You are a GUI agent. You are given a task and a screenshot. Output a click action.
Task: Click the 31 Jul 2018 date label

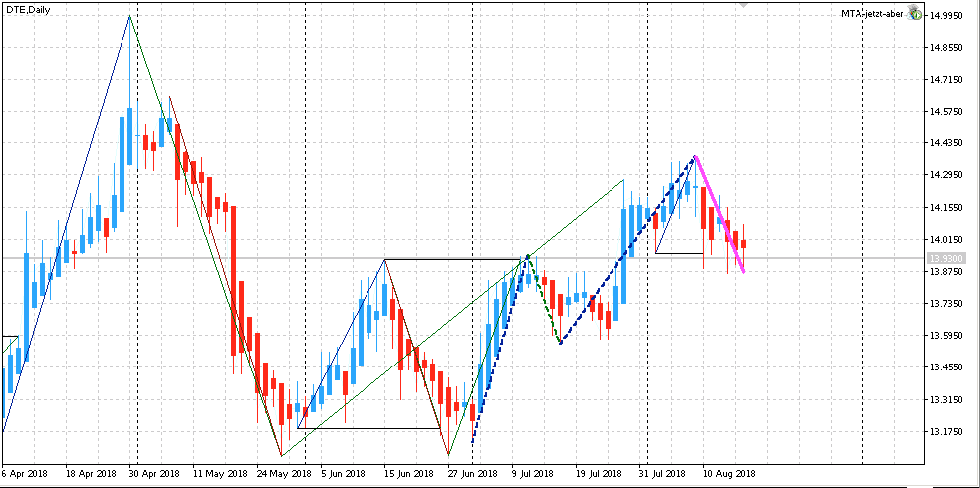pyautogui.click(x=662, y=474)
